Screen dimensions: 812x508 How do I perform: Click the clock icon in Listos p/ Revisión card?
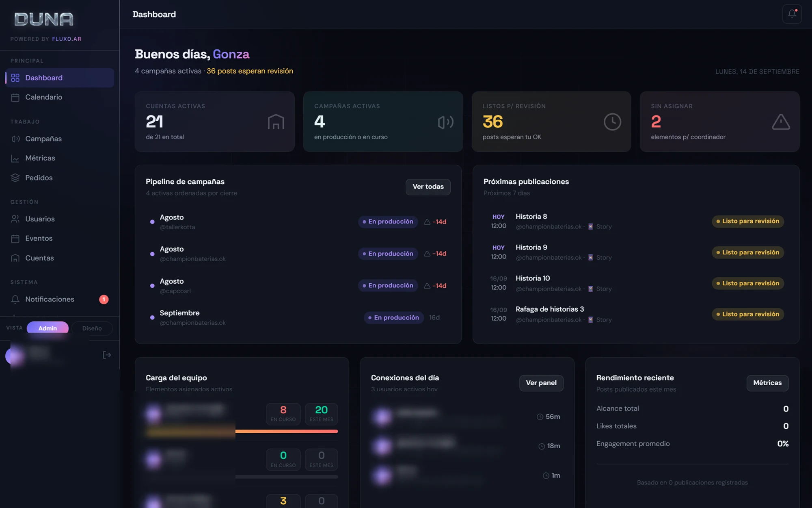coord(612,122)
